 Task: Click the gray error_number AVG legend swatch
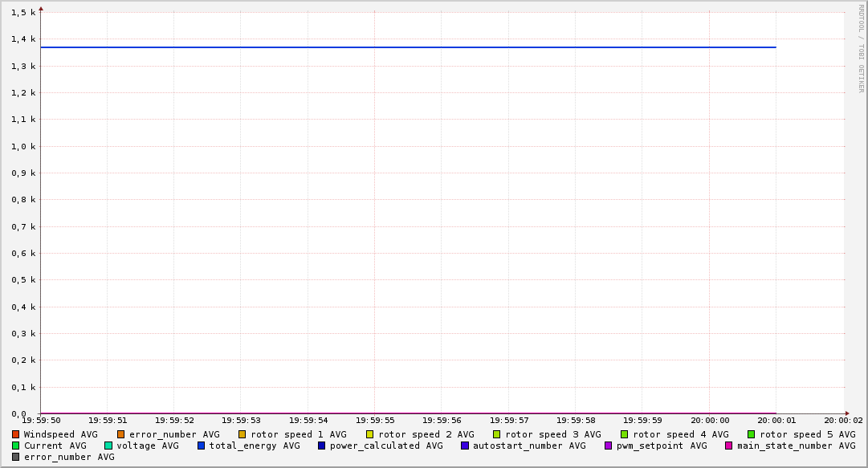(16, 457)
